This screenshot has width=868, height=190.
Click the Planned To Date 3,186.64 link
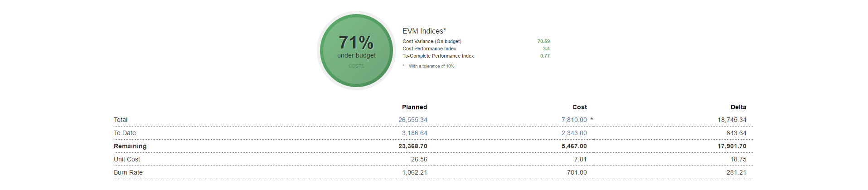tap(414, 133)
